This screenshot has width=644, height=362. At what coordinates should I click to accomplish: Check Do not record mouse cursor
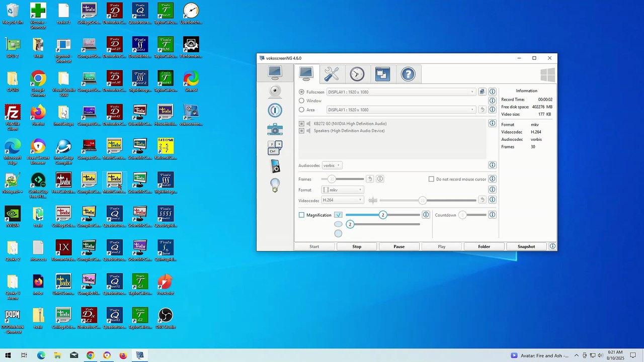click(x=431, y=179)
